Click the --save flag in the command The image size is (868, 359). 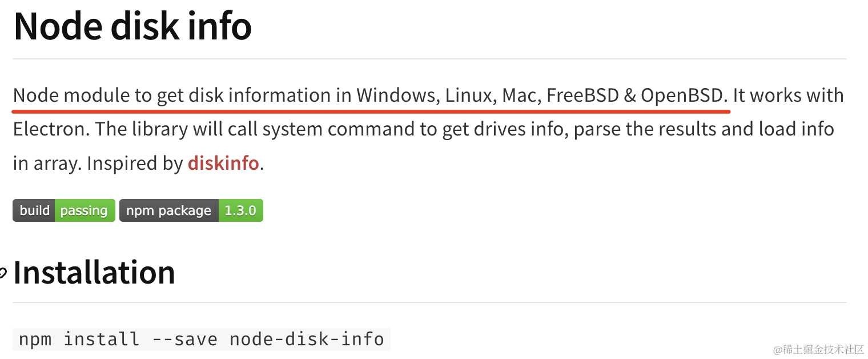pos(184,339)
